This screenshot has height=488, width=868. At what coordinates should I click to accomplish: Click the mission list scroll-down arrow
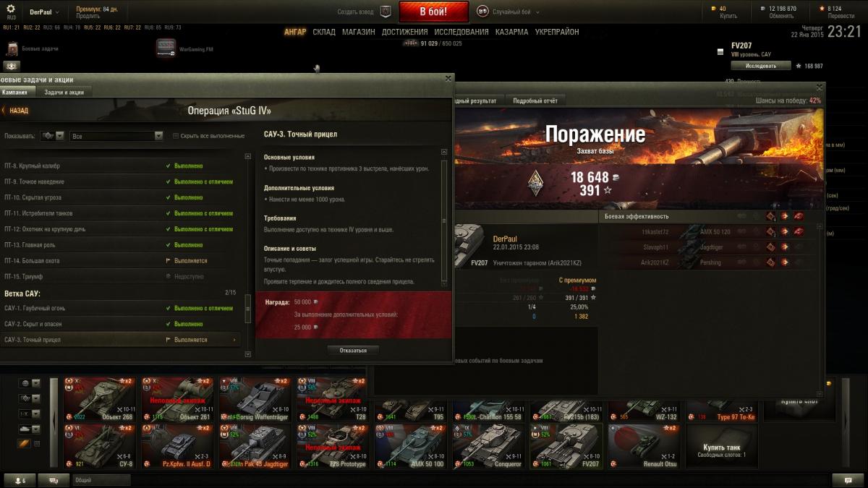tap(249, 354)
